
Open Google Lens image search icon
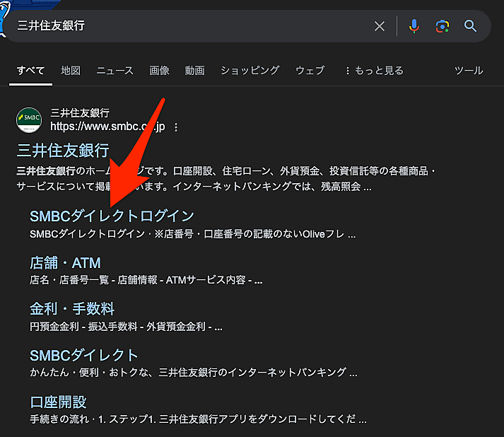tap(443, 26)
